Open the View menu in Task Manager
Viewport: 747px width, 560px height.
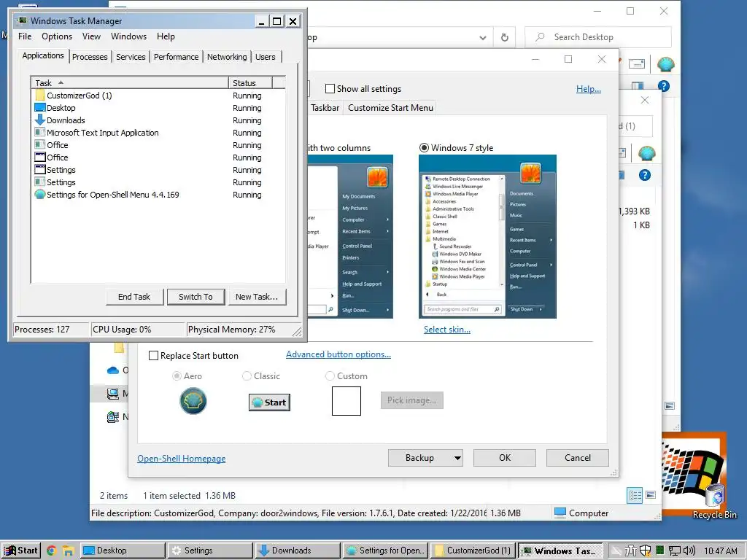coord(91,36)
